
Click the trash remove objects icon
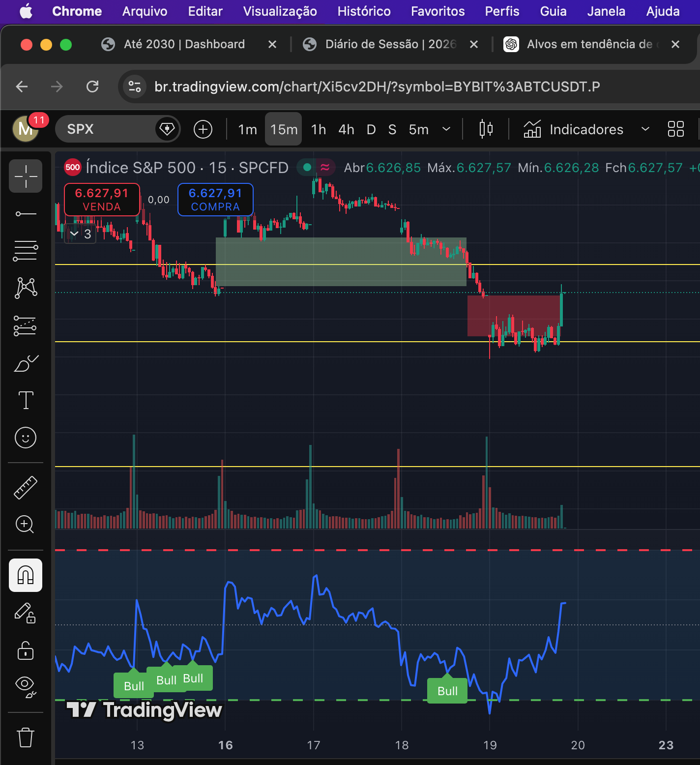(26, 737)
